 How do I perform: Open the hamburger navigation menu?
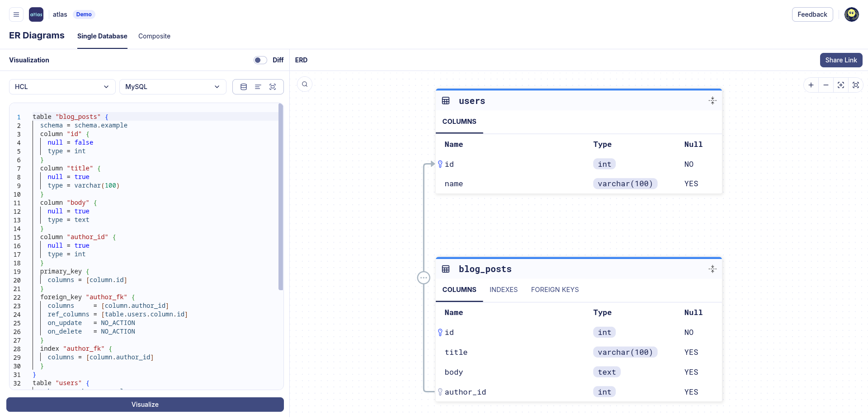tap(16, 14)
